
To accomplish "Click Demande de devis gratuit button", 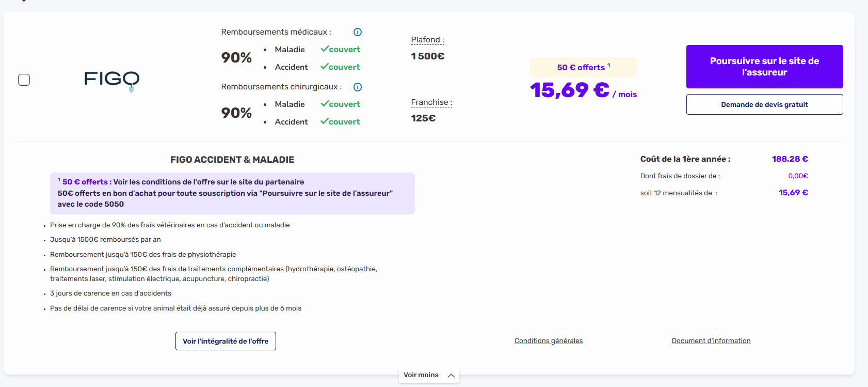I will [x=764, y=104].
